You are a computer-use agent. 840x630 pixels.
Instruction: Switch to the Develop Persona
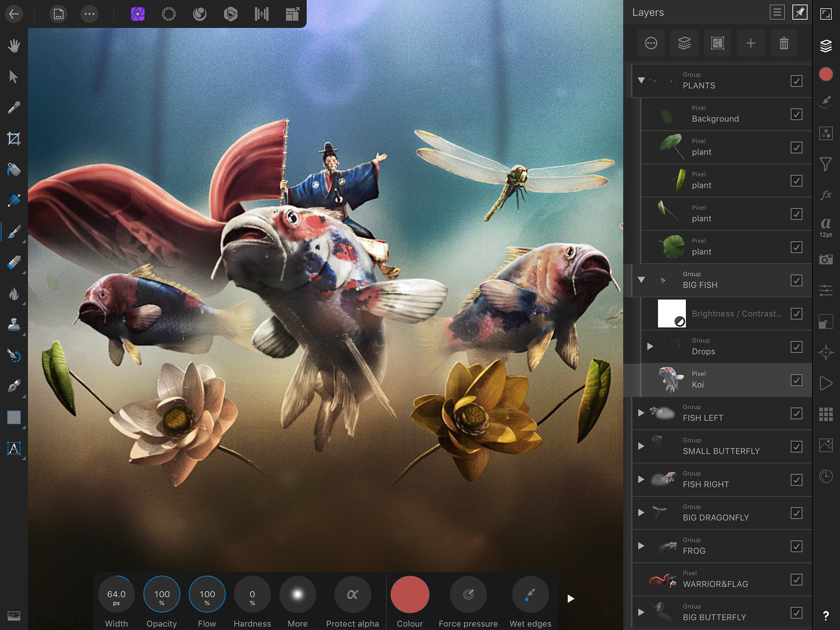(230, 14)
